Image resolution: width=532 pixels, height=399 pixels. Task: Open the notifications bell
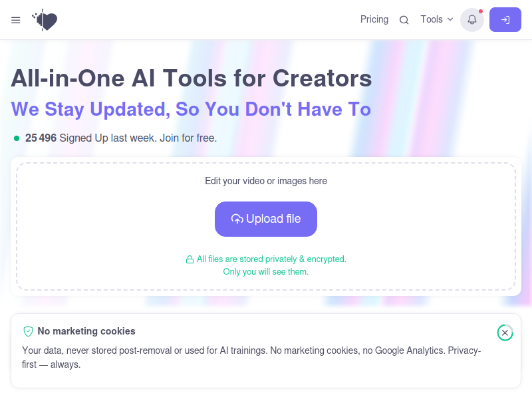tap(471, 20)
